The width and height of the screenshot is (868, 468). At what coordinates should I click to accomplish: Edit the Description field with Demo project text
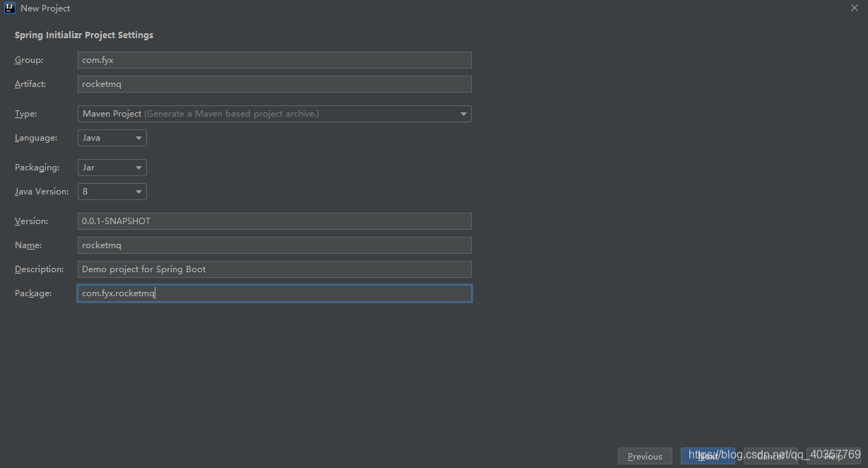(274, 269)
